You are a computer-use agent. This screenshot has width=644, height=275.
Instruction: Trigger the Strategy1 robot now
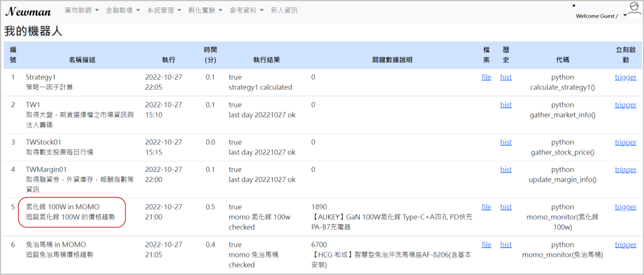pos(625,77)
